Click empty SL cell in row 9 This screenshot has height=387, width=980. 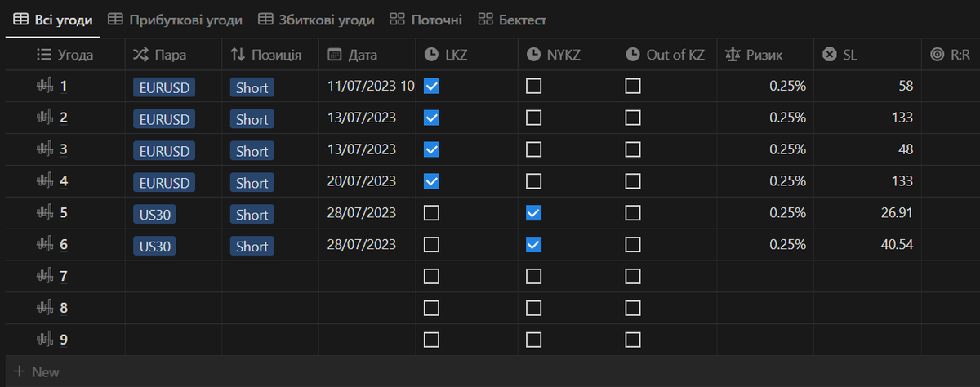point(868,339)
